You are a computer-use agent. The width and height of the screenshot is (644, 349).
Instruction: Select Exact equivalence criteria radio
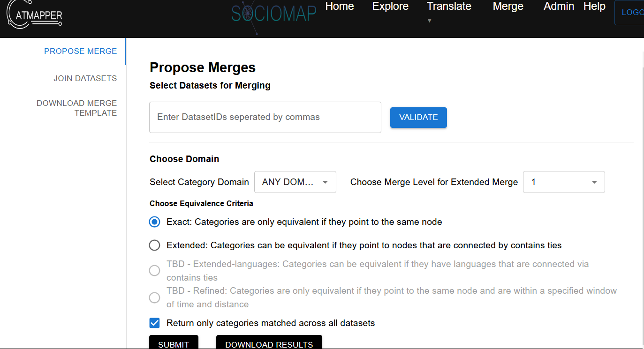pos(155,222)
